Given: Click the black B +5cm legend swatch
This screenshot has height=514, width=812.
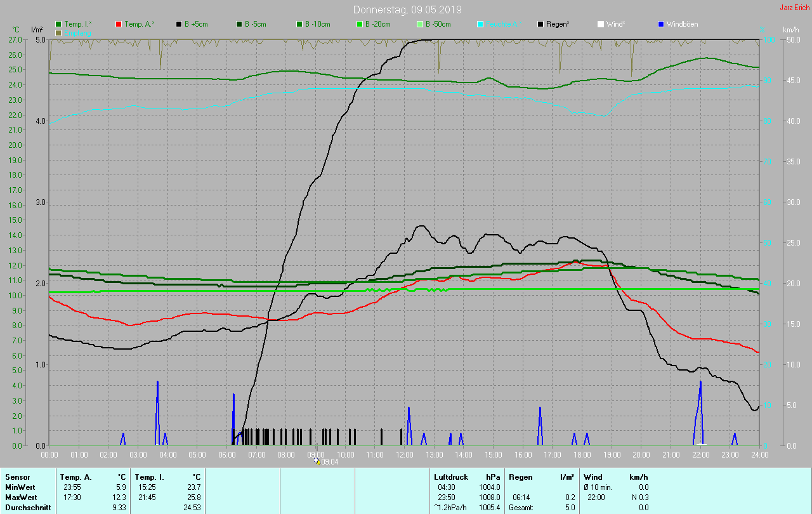Looking at the screenshot, I should (x=179, y=24).
